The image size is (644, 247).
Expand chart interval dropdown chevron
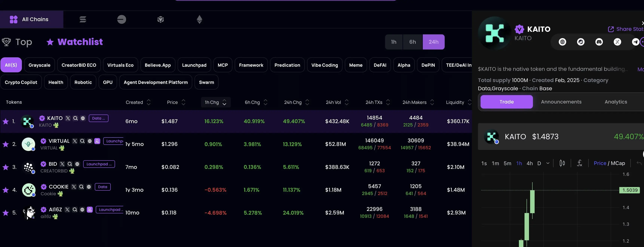tap(548, 163)
